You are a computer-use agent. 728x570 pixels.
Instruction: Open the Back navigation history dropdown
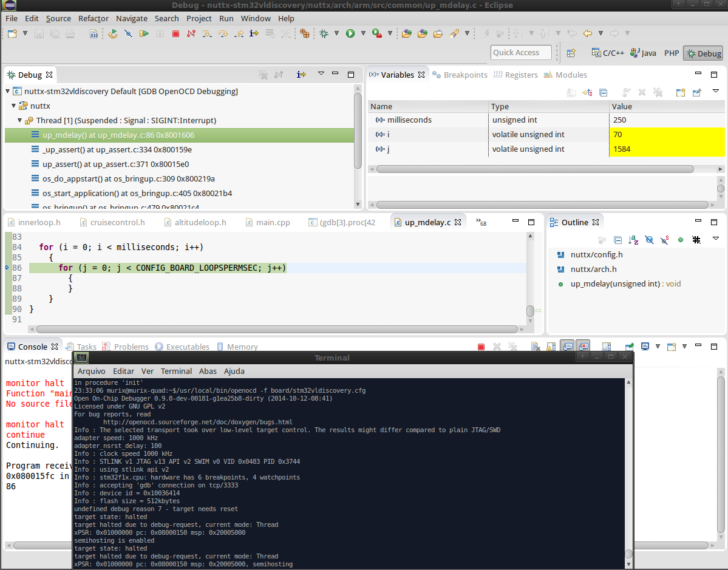(600, 33)
